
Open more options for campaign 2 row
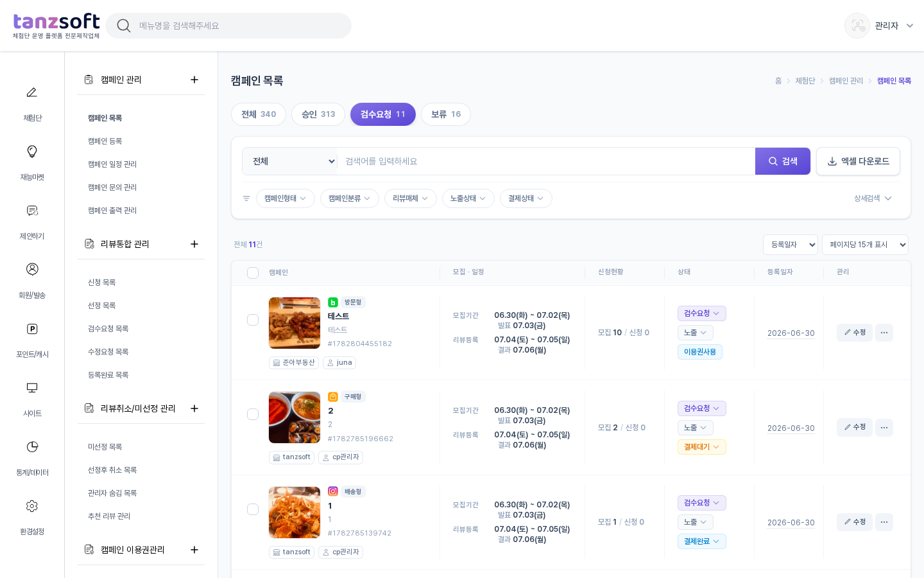click(x=884, y=428)
